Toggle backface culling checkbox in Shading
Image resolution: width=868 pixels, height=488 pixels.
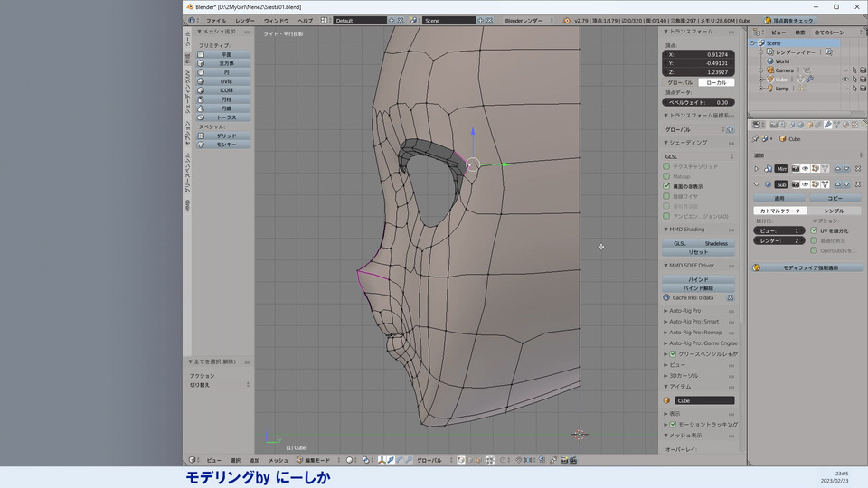pos(667,186)
